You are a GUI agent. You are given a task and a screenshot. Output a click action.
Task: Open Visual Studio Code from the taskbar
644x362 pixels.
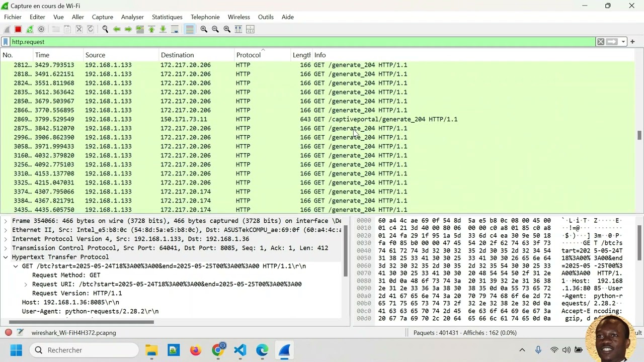click(240, 350)
